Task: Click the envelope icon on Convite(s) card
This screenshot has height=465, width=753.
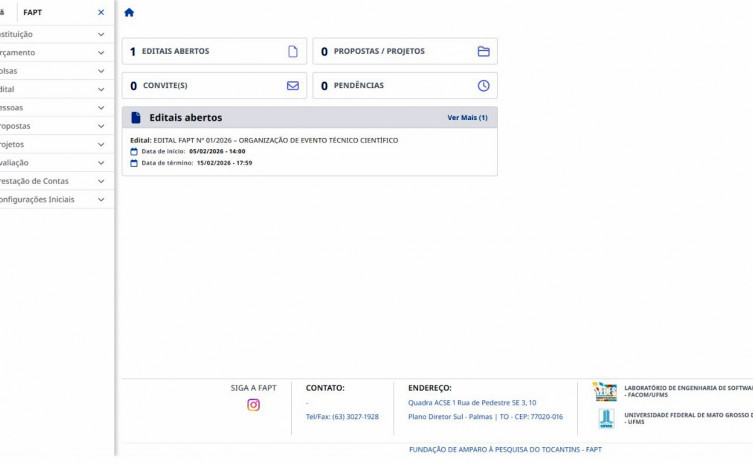Action: pos(293,86)
